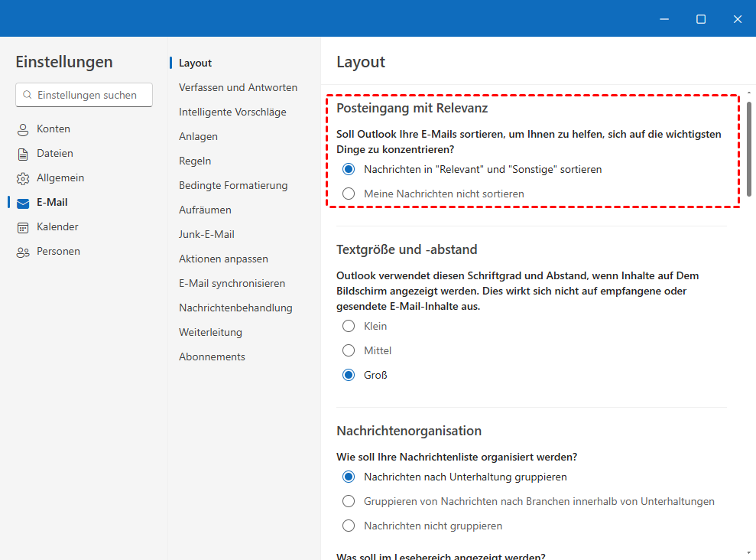Click the Personen people icon
Image resolution: width=756 pixels, height=560 pixels.
click(x=23, y=252)
